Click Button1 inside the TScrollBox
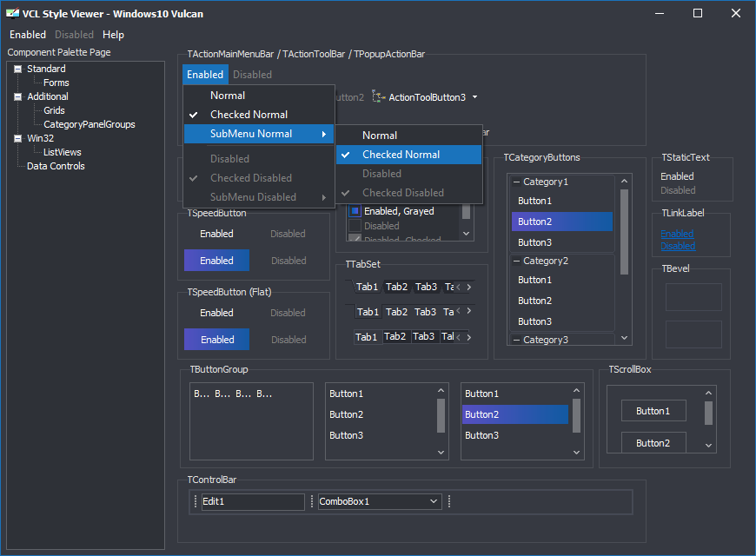 [x=653, y=411]
